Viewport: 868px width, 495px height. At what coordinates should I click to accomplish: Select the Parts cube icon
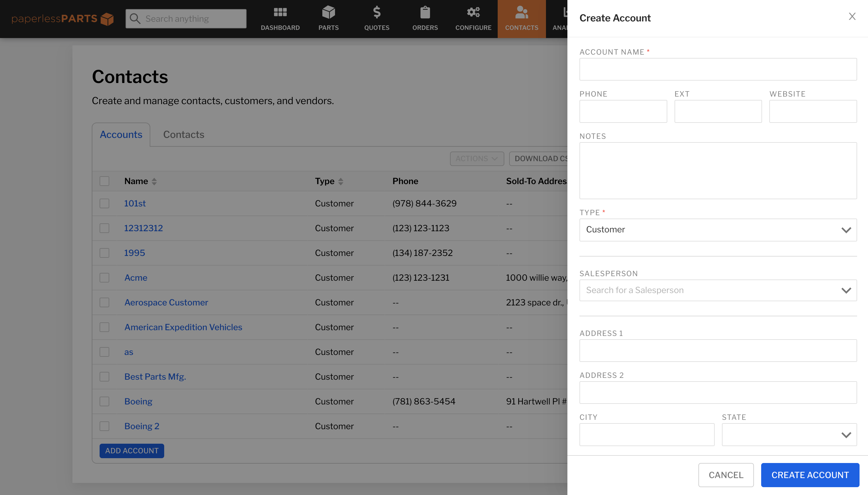pos(328,13)
